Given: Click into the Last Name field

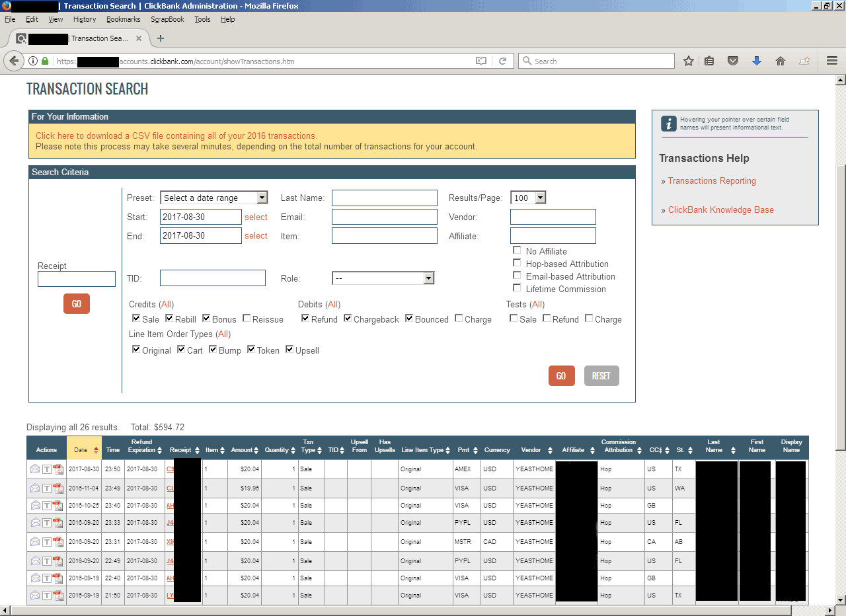Looking at the screenshot, I should (385, 198).
